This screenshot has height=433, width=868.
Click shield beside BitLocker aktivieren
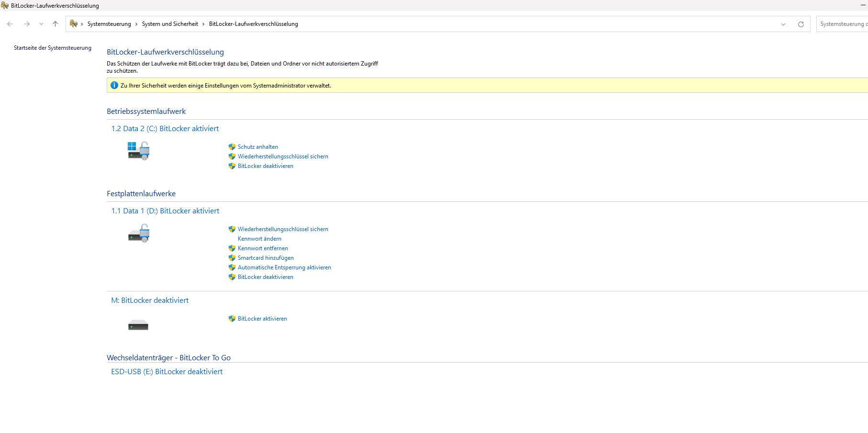232,319
